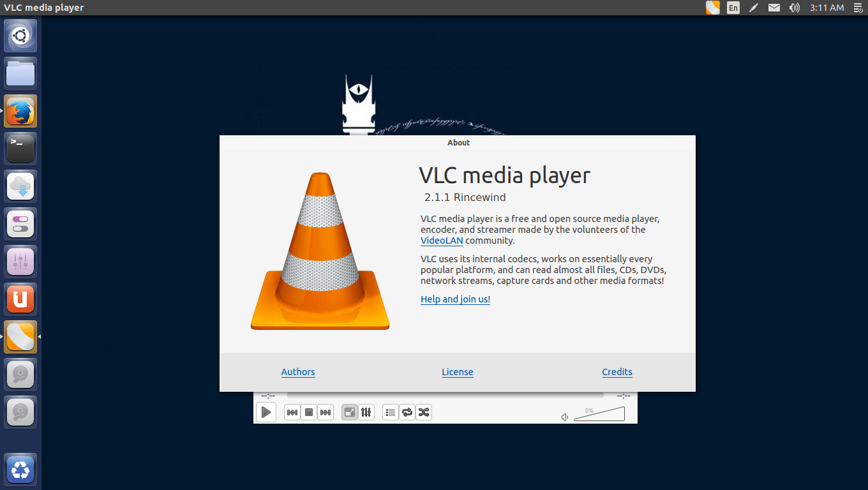Viewport: 868px width, 490px height.
Task: Set volume on the triangular volume slider
Action: point(599,414)
